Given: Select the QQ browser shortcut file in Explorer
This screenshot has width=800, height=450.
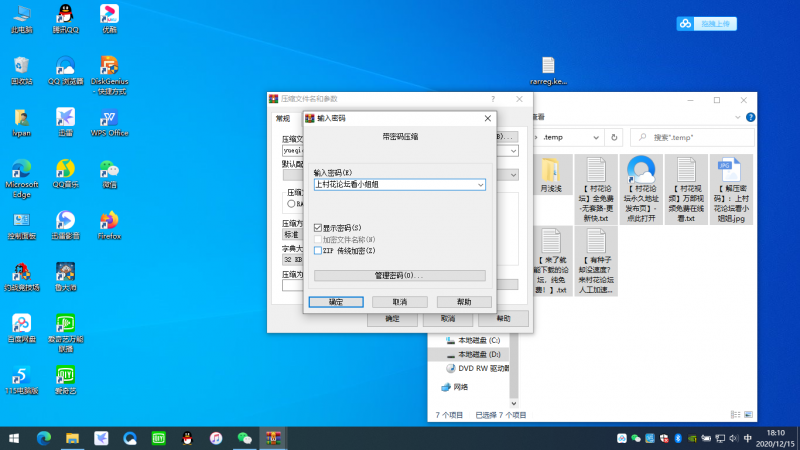Looking at the screenshot, I should pyautogui.click(x=641, y=189).
